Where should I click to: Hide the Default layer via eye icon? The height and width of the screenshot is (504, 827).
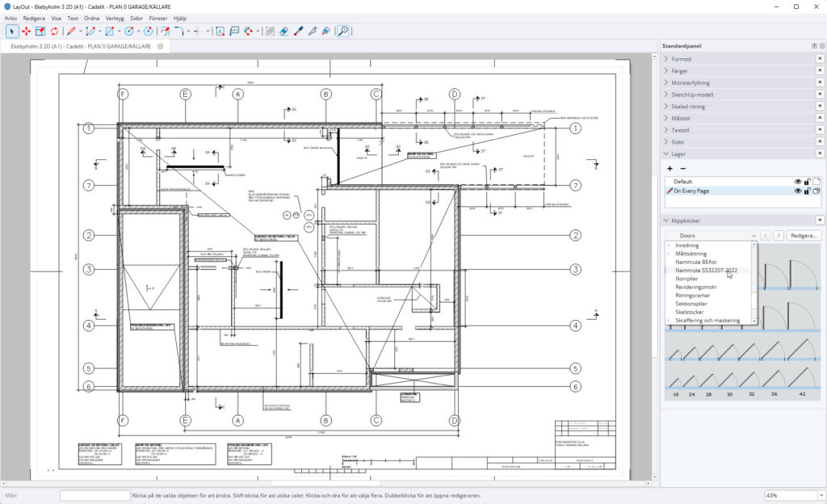(x=798, y=181)
